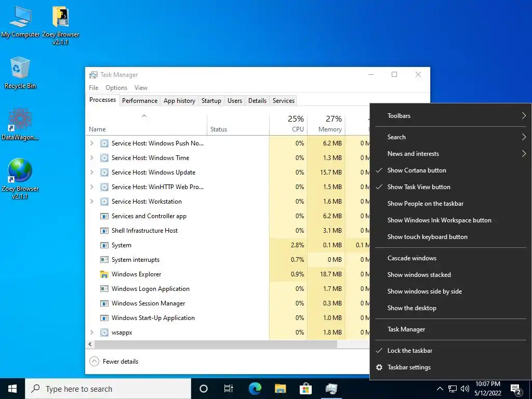
Task: Choose Show windows side by side
Action: [450, 291]
